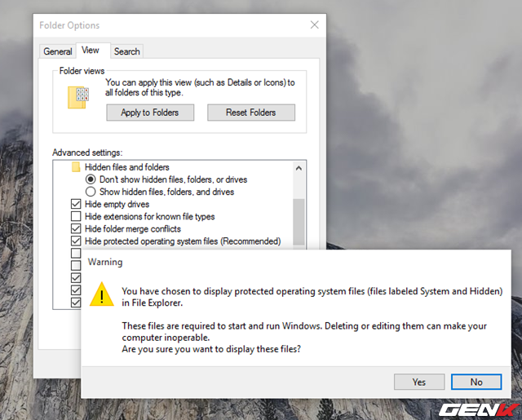Click 'Are you sure you want to display these files?'
The width and height of the screenshot is (522, 420).
211,349
